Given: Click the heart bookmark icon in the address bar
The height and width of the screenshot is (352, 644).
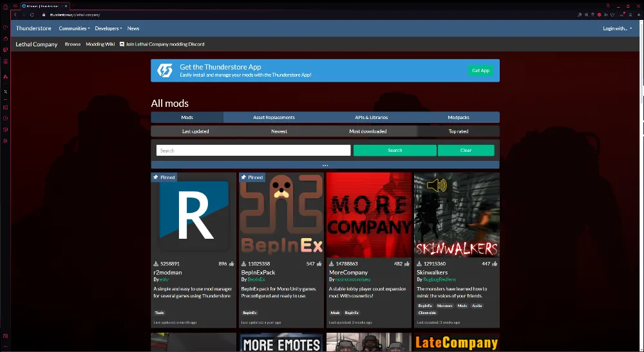Looking at the screenshot, I should [x=612, y=15].
